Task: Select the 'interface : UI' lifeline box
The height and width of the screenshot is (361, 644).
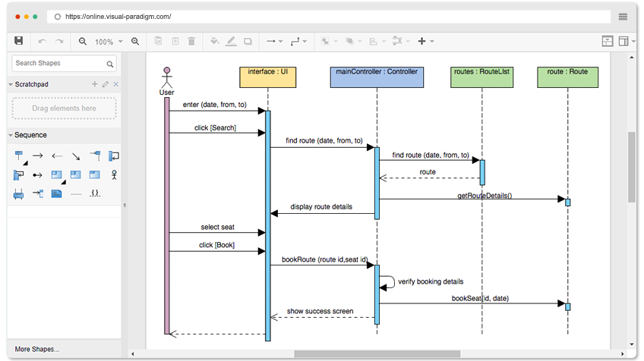Action: click(268, 77)
